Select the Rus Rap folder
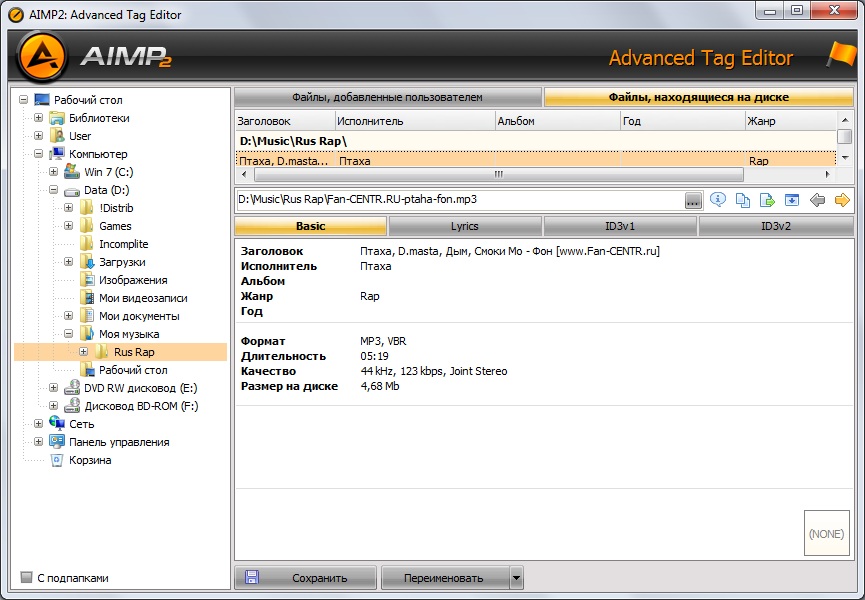The width and height of the screenshot is (865, 600). (x=134, y=352)
